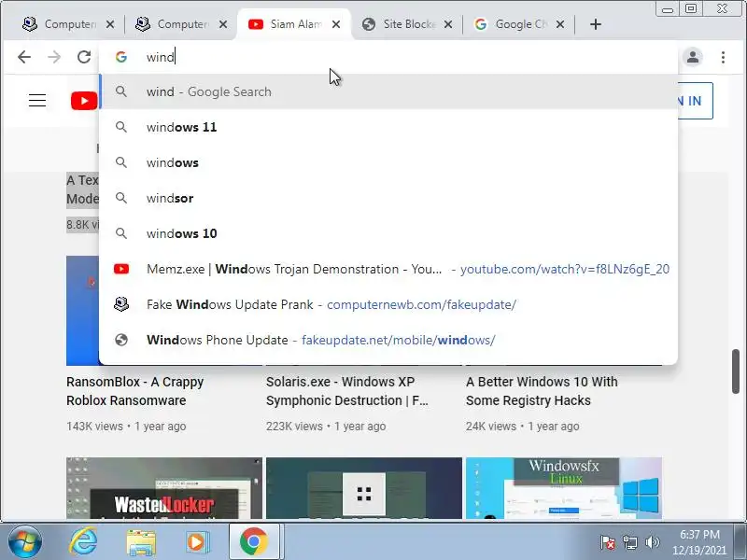This screenshot has width=747, height=560.
Task: Close the Siam Alam tab
Action: pyautogui.click(x=336, y=24)
